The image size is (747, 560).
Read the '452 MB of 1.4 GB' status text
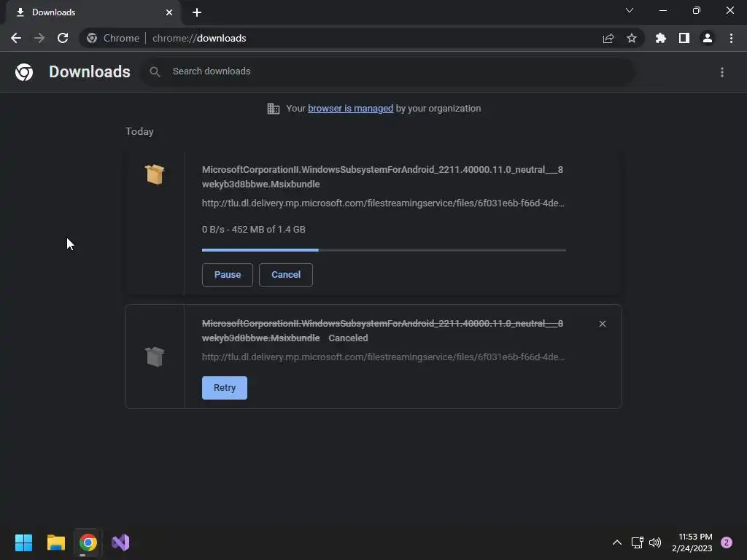tap(268, 230)
